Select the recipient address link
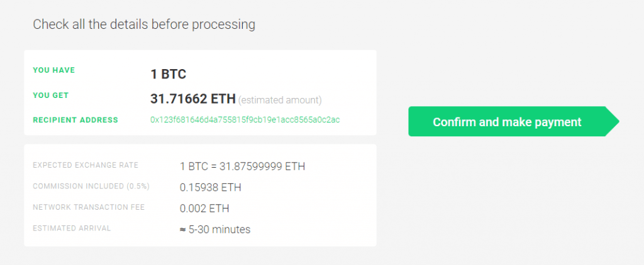644x265 pixels. point(245,120)
